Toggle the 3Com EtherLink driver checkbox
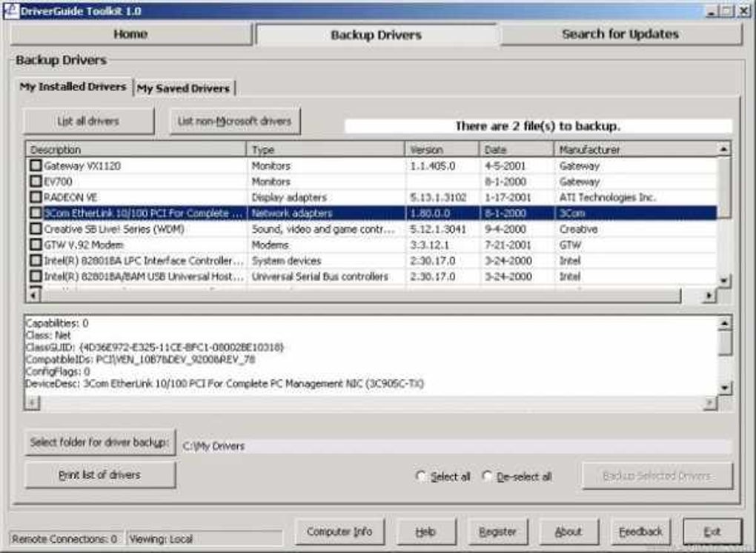Image resolution: width=756 pixels, height=553 pixels. point(36,213)
